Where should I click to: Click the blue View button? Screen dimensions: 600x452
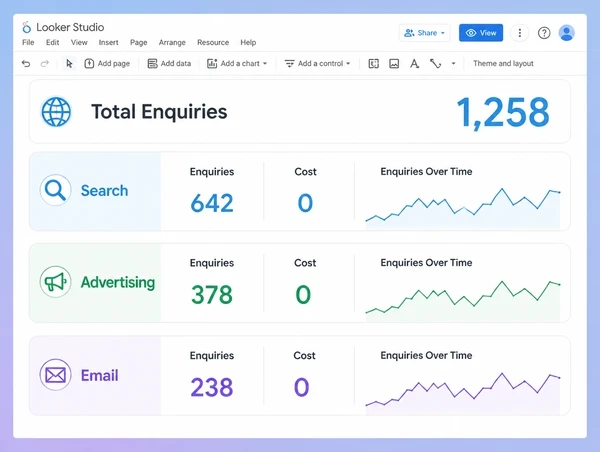[x=481, y=33]
